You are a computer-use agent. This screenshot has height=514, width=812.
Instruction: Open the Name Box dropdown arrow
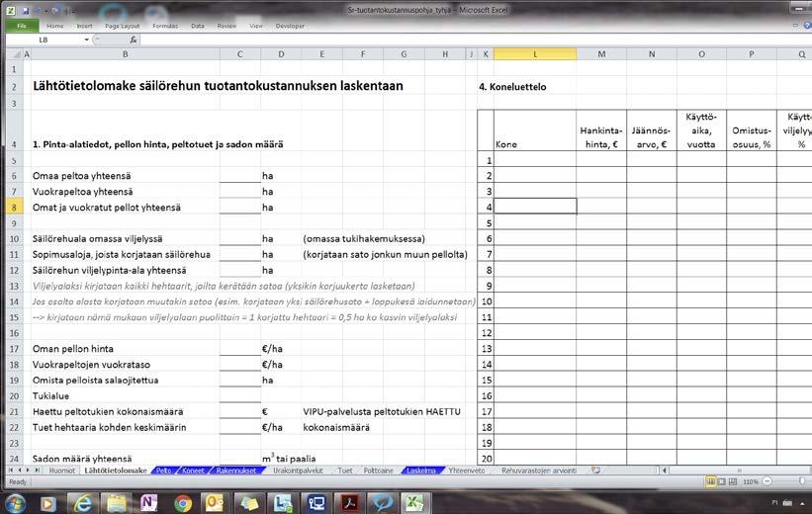86,40
